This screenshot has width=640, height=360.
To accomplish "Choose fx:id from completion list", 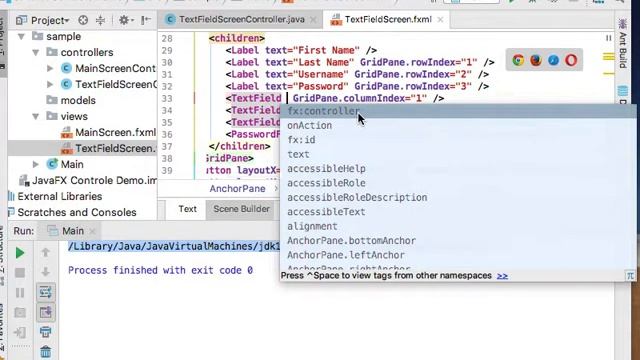I will click(458, 140).
